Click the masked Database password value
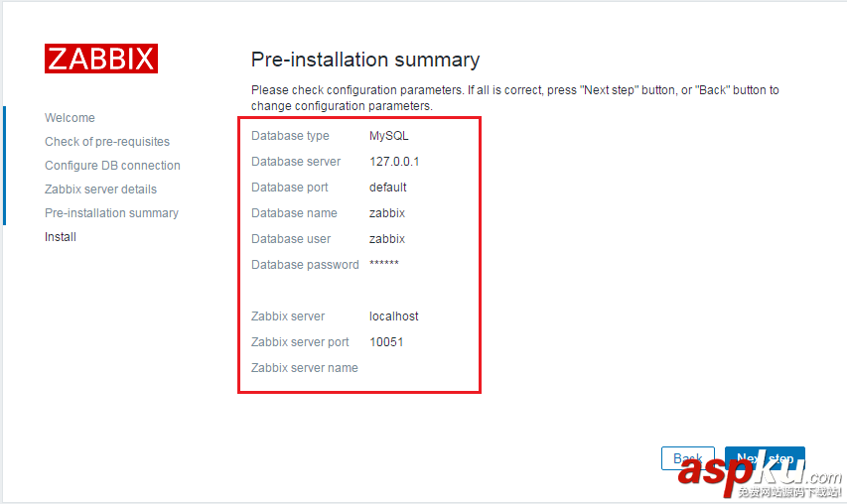 [x=384, y=265]
